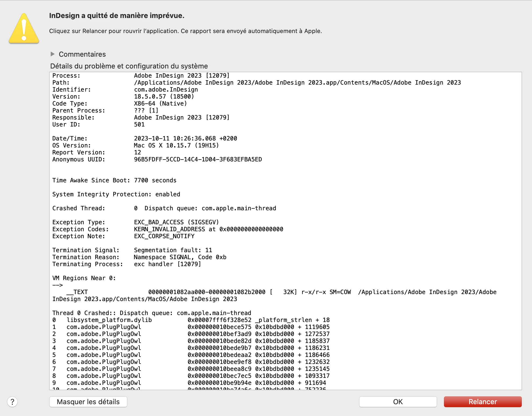
Task: Expand the Commentaires disclosure triangle
Action: (53, 54)
